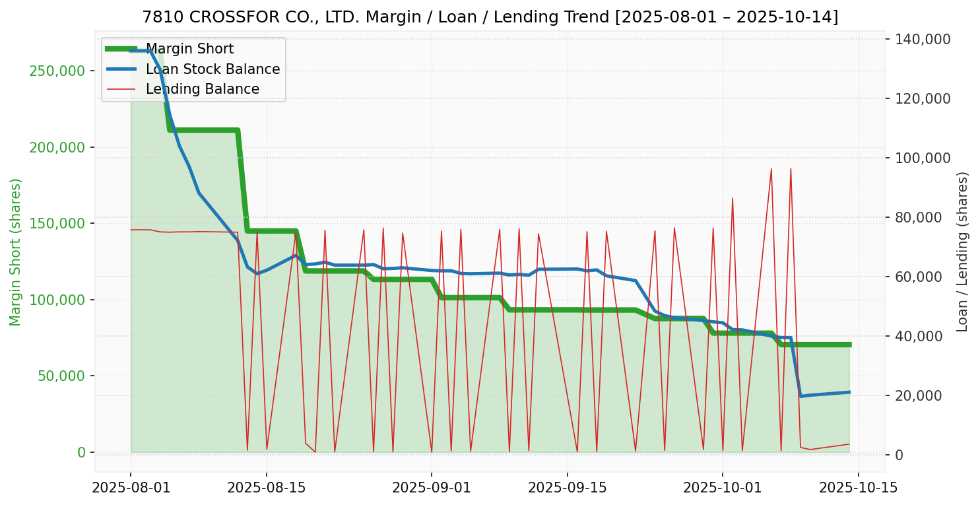Click the 140,000 tick on right axis
The height and width of the screenshot is (505, 980).
pos(923,39)
